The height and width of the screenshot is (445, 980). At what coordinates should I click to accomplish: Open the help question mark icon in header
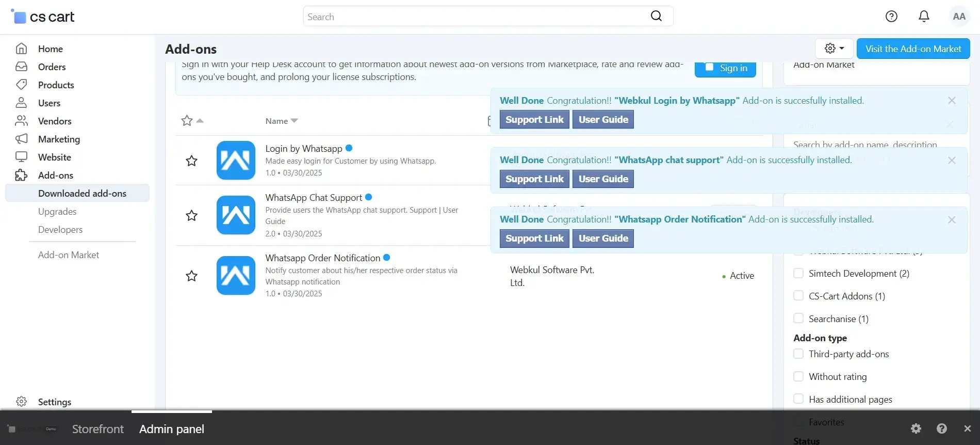(x=891, y=17)
